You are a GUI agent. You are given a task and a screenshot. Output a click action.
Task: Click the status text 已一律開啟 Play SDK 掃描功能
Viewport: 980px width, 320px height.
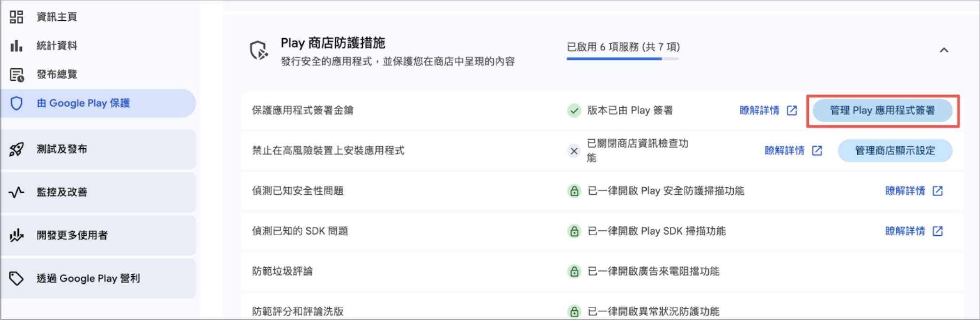coord(656,231)
